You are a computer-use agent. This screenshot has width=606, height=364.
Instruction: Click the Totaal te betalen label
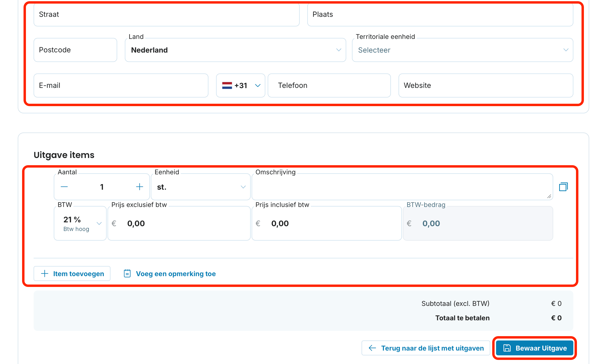462,318
